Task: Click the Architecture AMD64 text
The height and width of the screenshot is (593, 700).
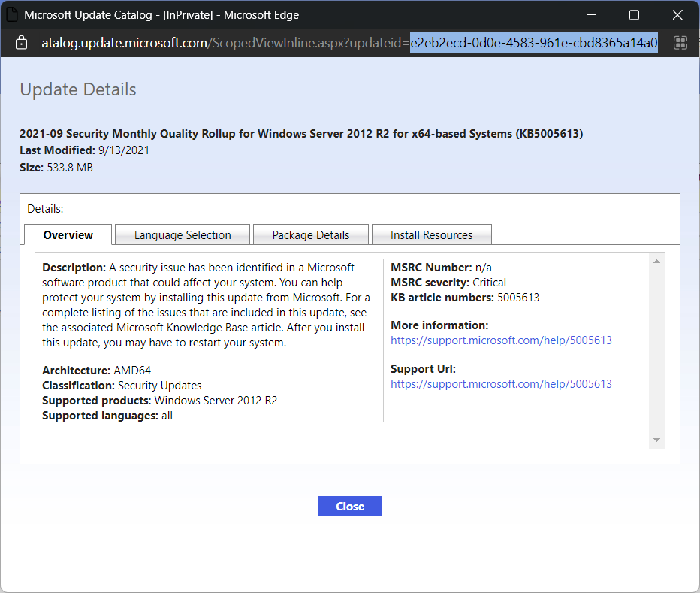Action: pyautogui.click(x=96, y=371)
